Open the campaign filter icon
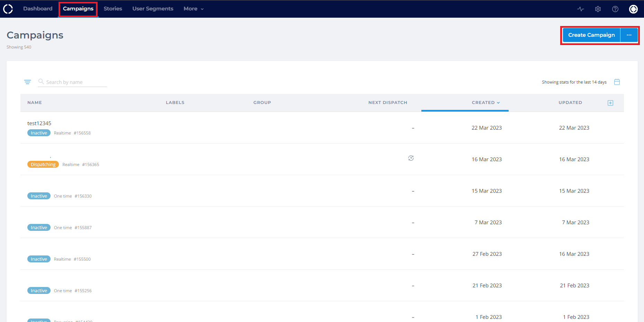 pyautogui.click(x=27, y=82)
